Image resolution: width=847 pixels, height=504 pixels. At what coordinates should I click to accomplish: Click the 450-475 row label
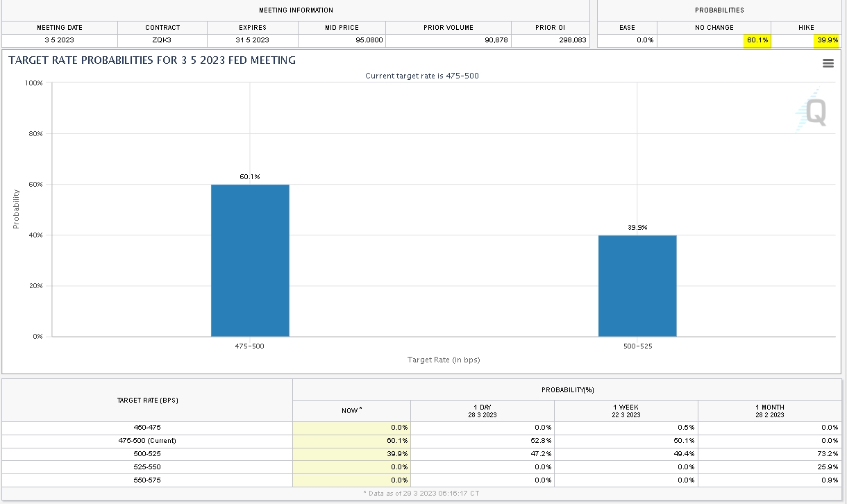[147, 428]
